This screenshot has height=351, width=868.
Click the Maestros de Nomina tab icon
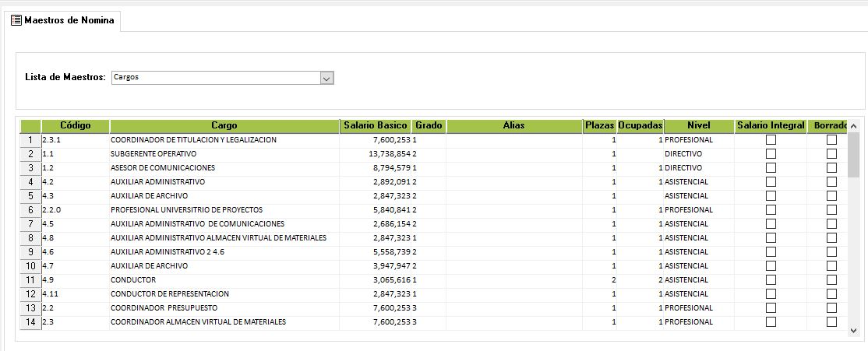[16, 21]
